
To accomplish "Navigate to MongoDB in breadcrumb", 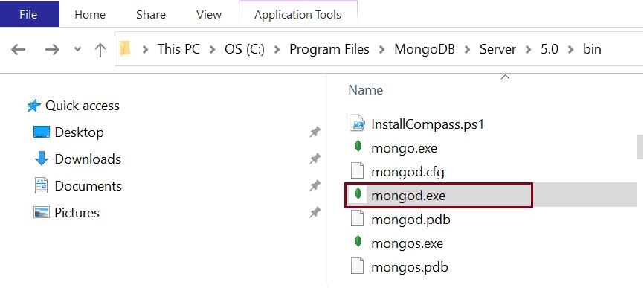I will click(425, 49).
